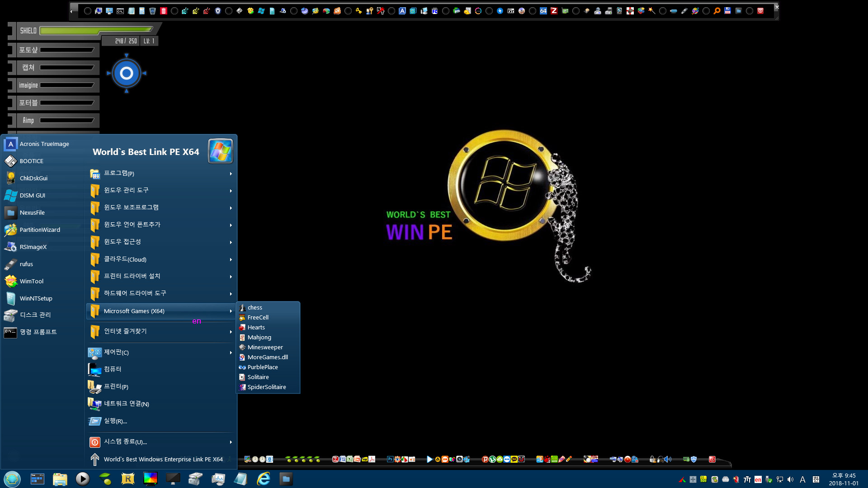This screenshot has width=868, height=488.
Task: Start NexusFile from the start menu
Action: tap(43, 212)
